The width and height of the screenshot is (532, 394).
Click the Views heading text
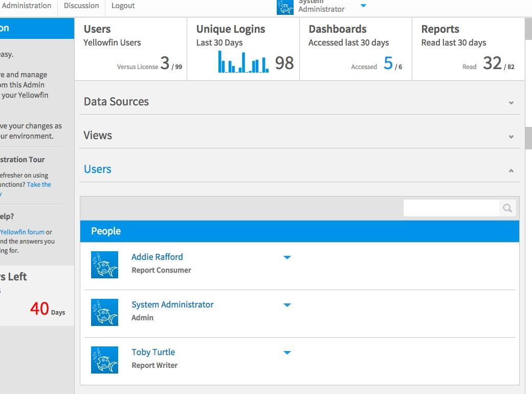98,136
